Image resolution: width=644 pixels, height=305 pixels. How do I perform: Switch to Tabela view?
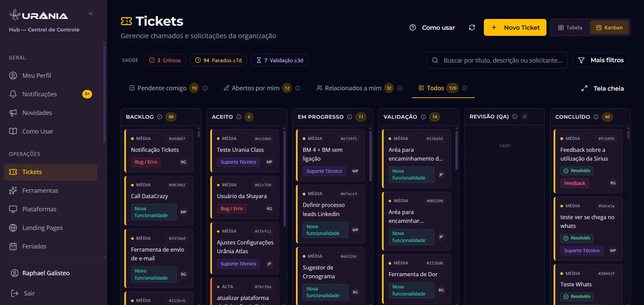570,27
